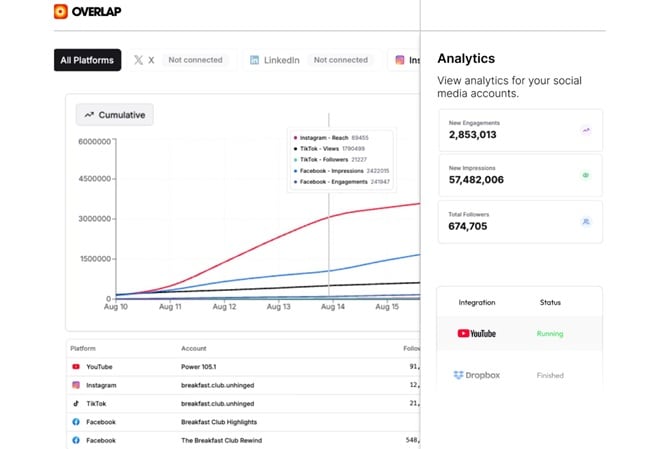
Task: Click the Overlap logo icon
Action: (61, 12)
